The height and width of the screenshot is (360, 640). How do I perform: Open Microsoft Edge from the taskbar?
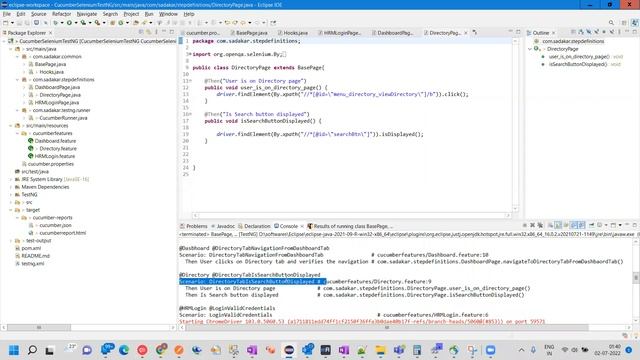124,350
